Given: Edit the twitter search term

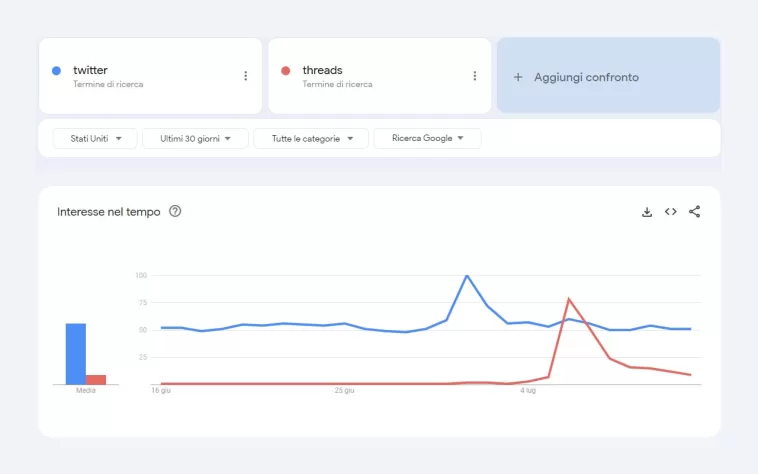Looking at the screenshot, I should pos(90,70).
